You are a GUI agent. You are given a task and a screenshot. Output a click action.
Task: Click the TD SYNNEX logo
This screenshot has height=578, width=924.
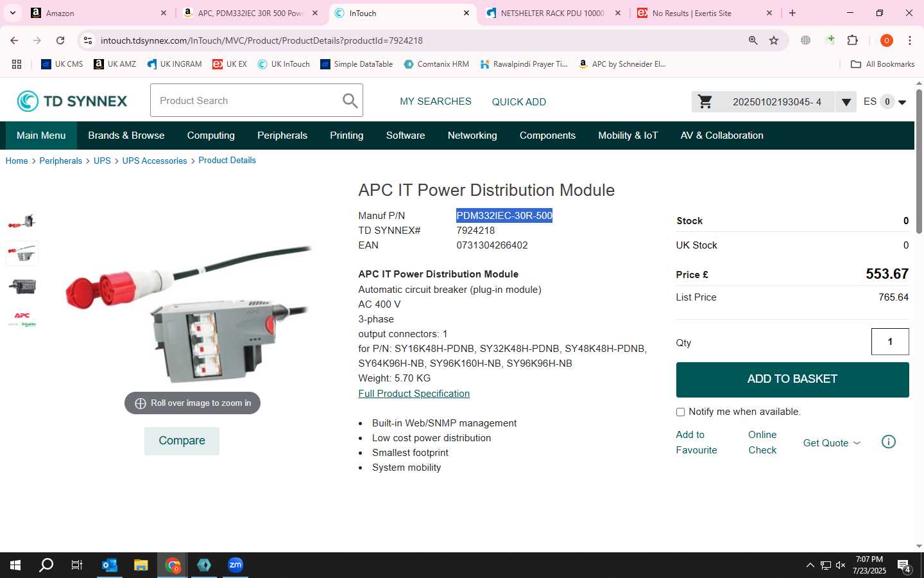(72, 101)
